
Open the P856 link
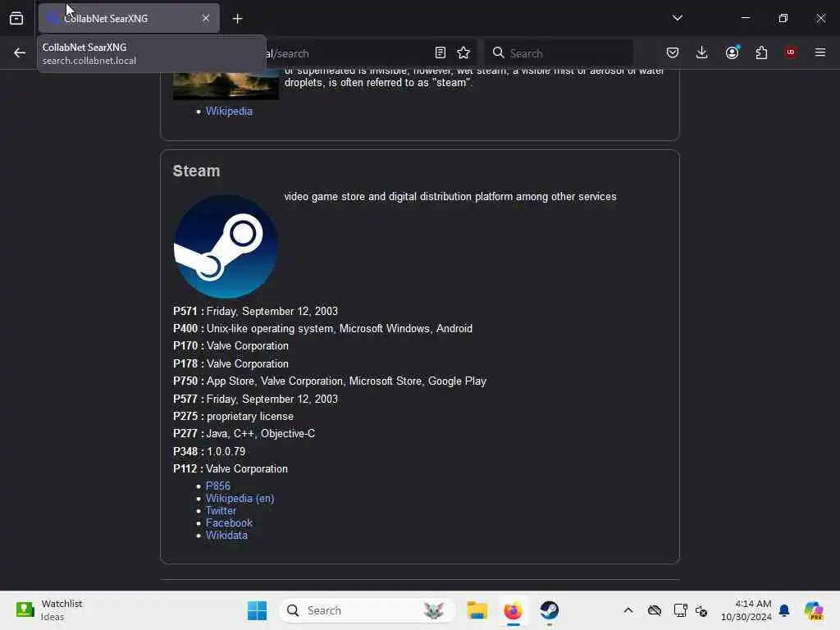point(217,486)
